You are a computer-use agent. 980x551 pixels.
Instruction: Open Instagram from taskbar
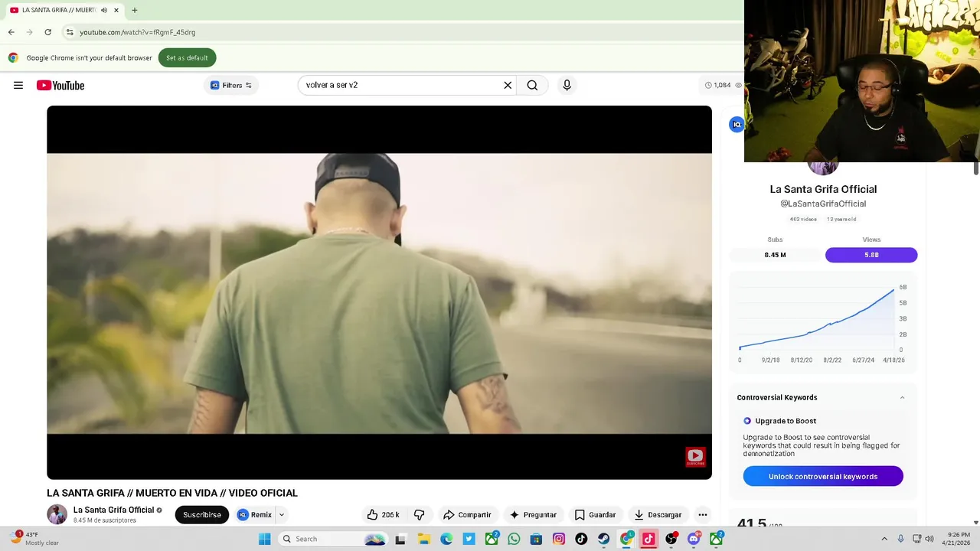tap(559, 539)
